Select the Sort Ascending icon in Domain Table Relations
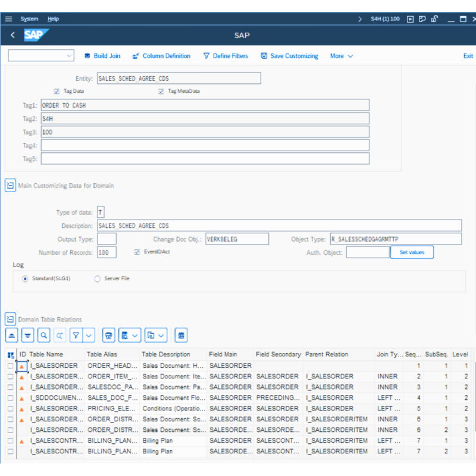The image size is (476, 476). (11, 335)
